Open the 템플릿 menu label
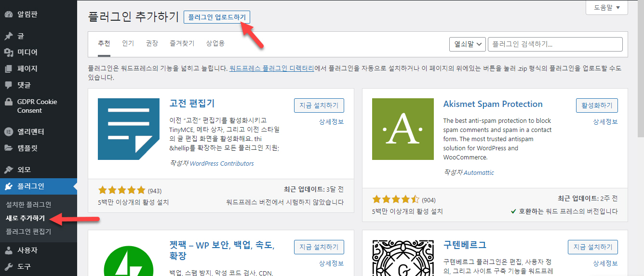 tap(27, 148)
